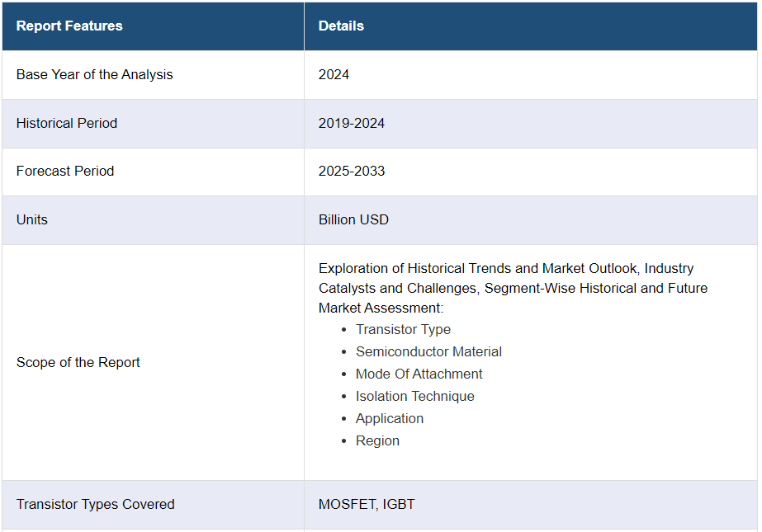Click the Billion USD value
Screen dimensions: 762x532
[353, 220]
